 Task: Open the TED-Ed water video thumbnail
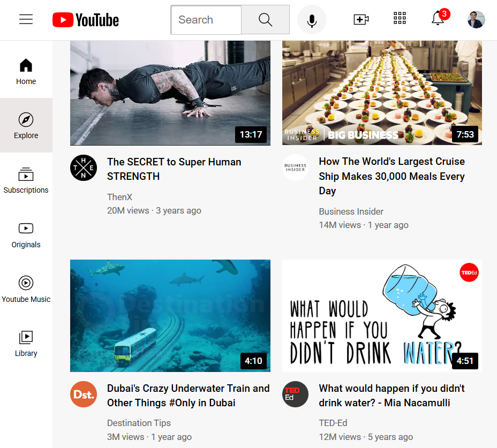click(381, 316)
